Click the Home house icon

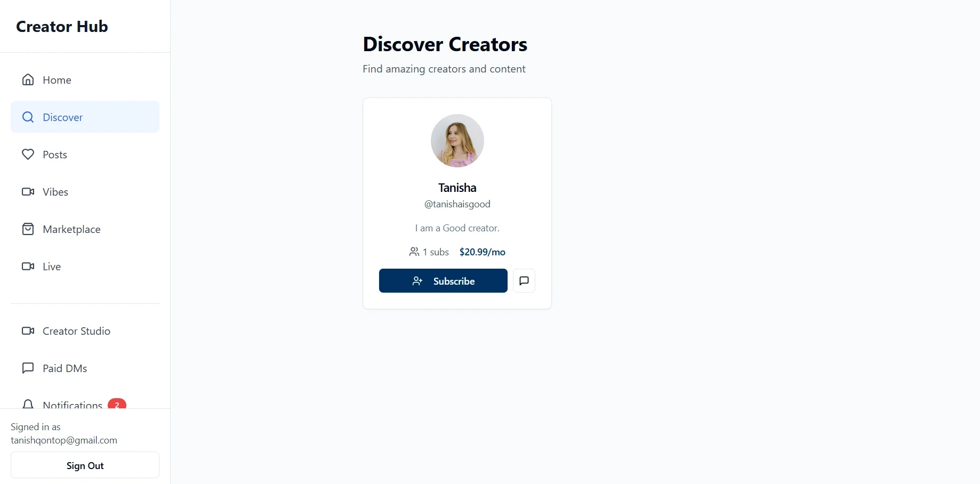[x=28, y=80]
